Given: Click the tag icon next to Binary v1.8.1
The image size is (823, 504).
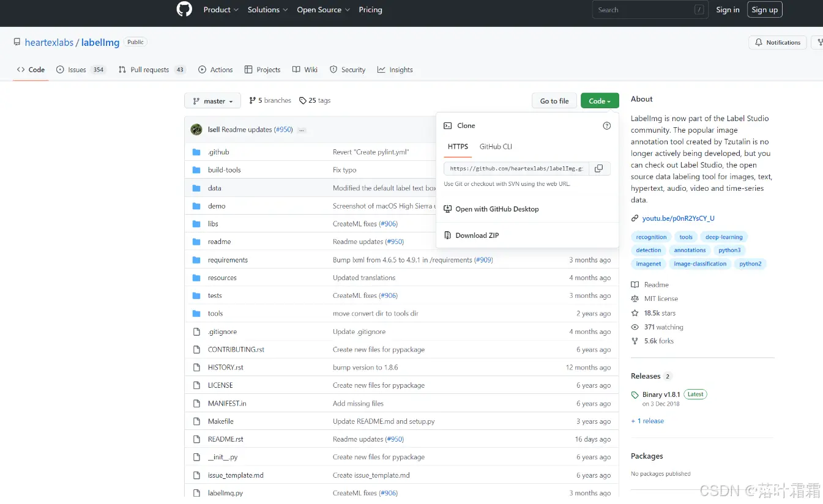Looking at the screenshot, I should pos(635,395).
